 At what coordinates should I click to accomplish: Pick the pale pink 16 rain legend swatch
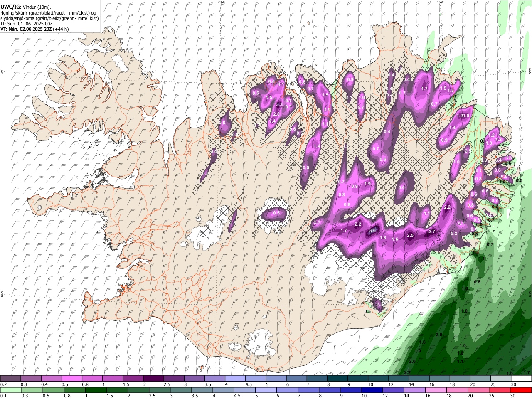436,390
